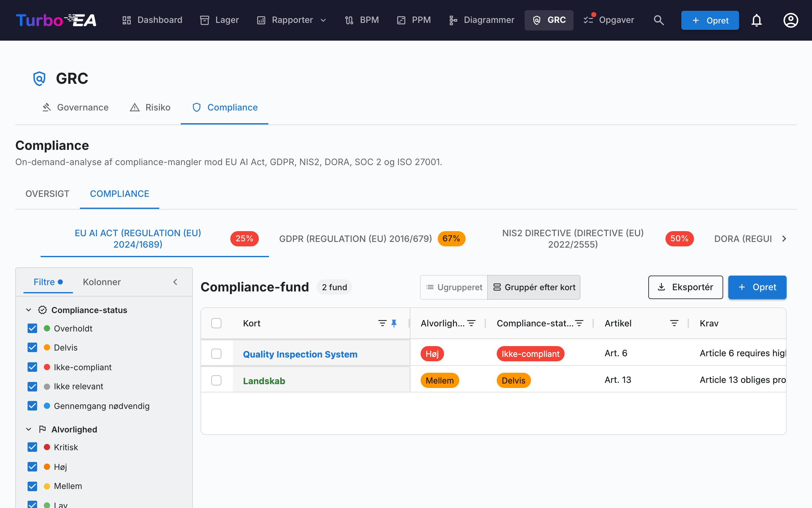Open Compliance-status column filter icon
Image resolution: width=812 pixels, height=508 pixels.
click(x=579, y=323)
